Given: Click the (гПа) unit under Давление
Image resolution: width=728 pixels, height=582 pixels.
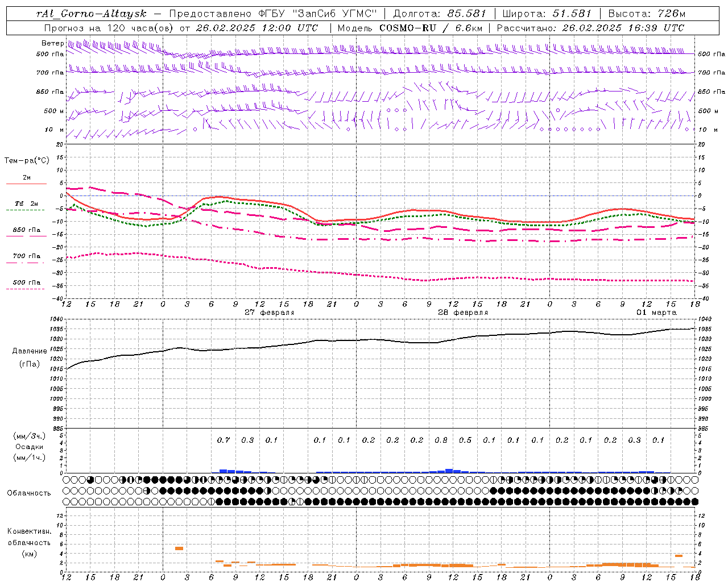Looking at the screenshot, I should [30, 364].
